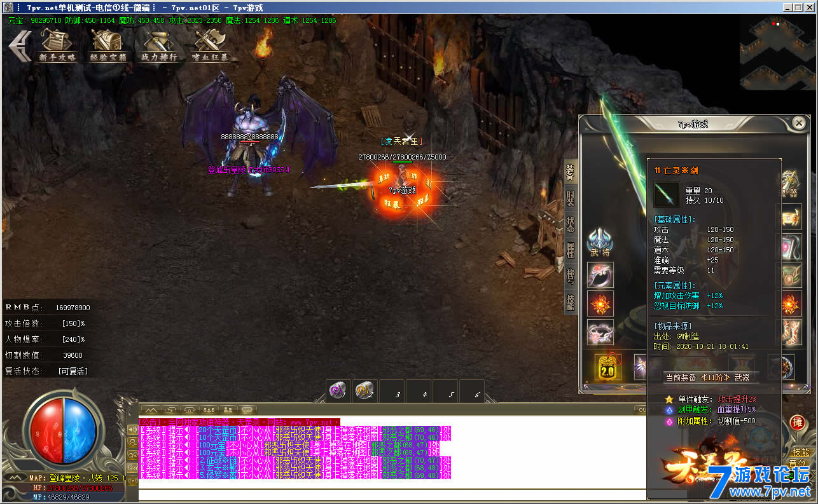Open the 技能 skills button at bottom right

click(x=801, y=452)
